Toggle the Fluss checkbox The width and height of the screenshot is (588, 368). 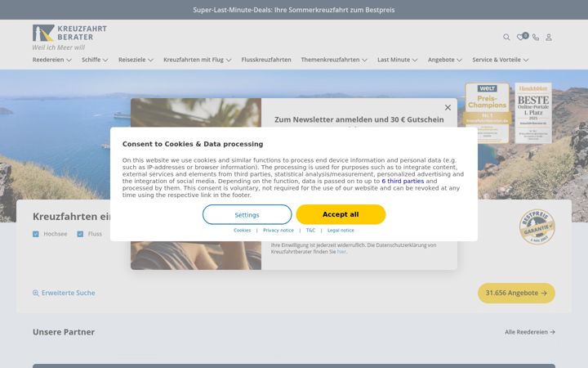[x=80, y=234]
